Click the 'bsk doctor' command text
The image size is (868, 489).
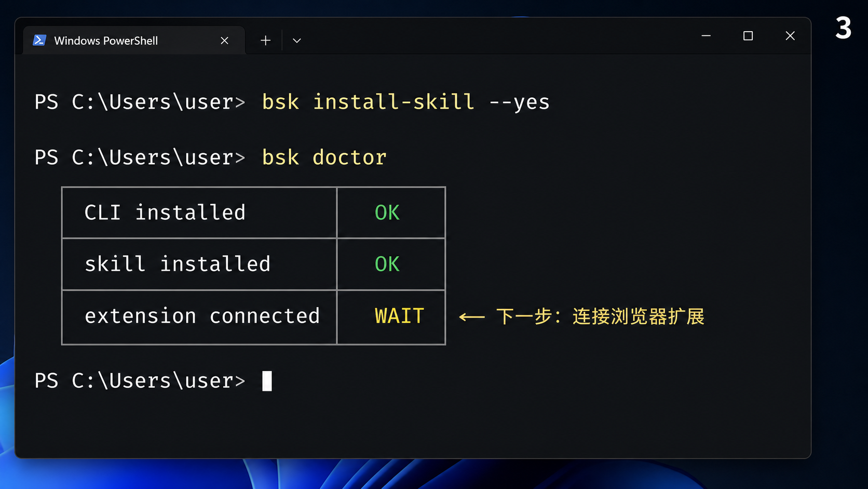[324, 157]
